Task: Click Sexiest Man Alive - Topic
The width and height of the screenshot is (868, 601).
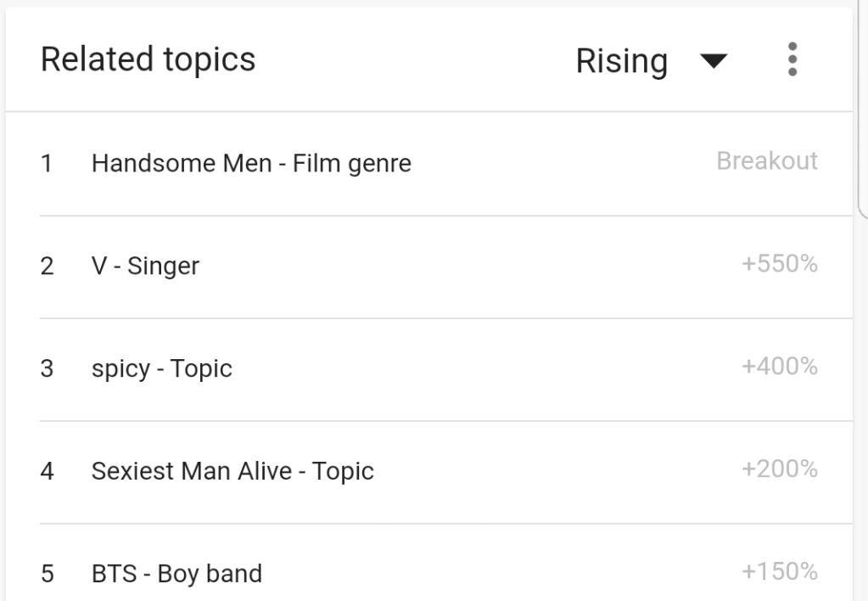Action: coord(232,471)
